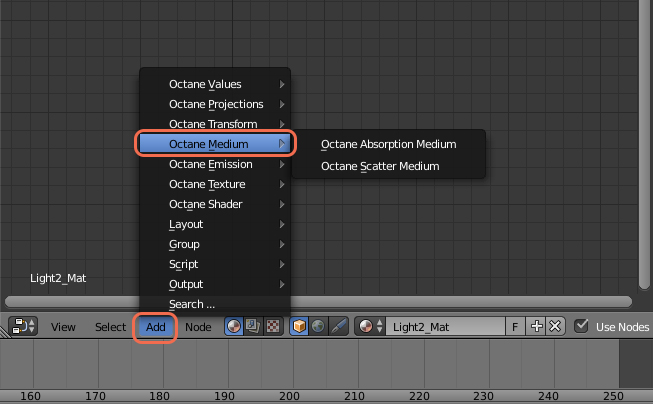Open the Node menu in header
This screenshot has width=653, height=404.
[198, 326]
